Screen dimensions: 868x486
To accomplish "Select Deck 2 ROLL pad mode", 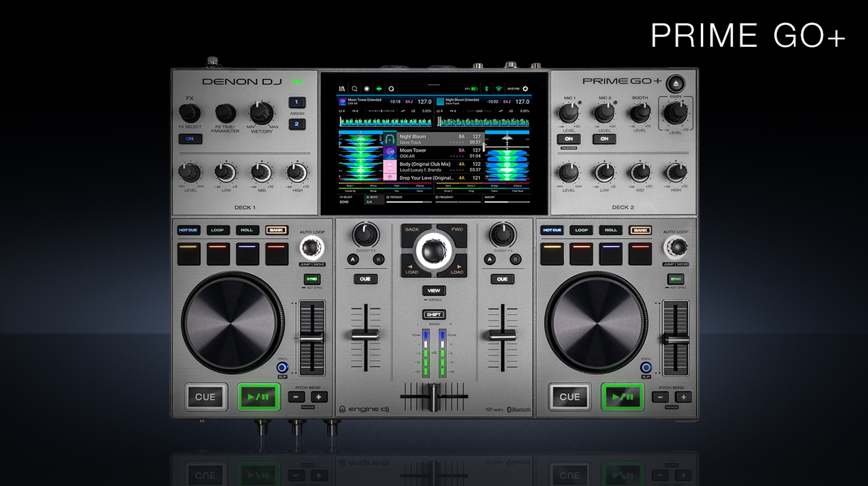I will pos(611,230).
